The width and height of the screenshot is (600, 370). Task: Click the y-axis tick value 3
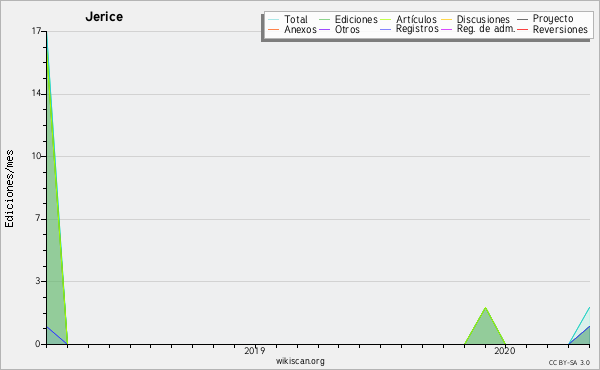tap(38, 281)
